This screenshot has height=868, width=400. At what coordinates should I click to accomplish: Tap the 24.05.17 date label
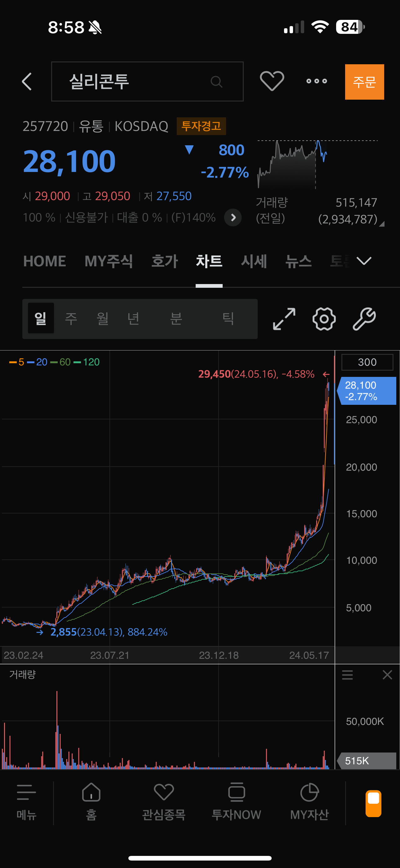309,655
